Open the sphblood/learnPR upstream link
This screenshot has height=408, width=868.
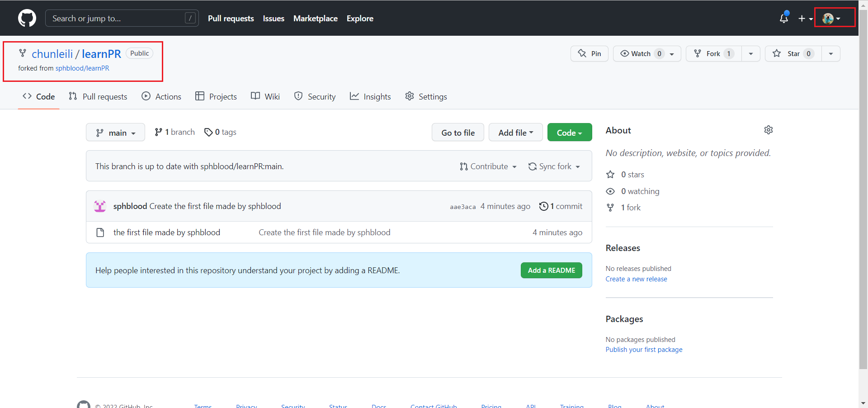[82, 68]
